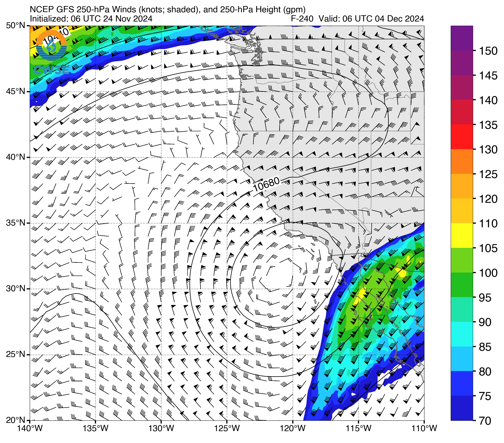Click the colorbar value 100

tap(488, 273)
